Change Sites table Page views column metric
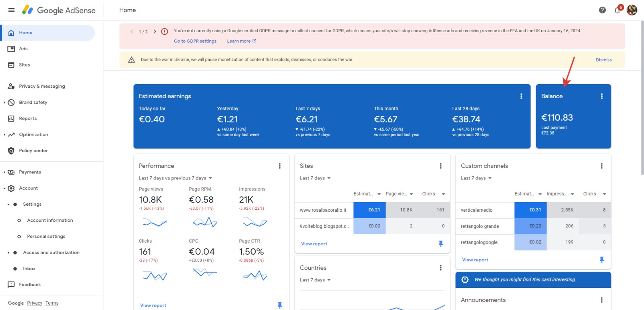 399,194
